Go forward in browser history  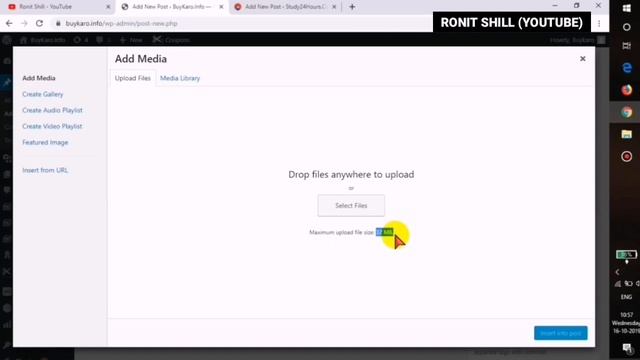pyautogui.click(x=24, y=24)
